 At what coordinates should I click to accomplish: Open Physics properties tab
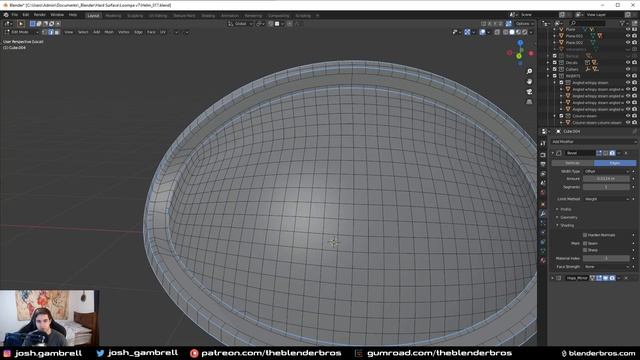543,232
